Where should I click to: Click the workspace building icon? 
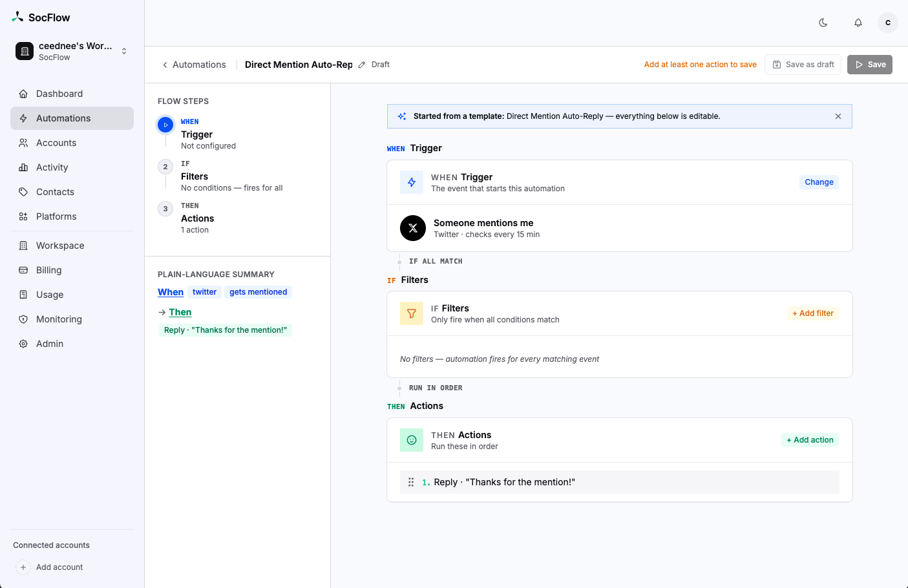pos(25,51)
